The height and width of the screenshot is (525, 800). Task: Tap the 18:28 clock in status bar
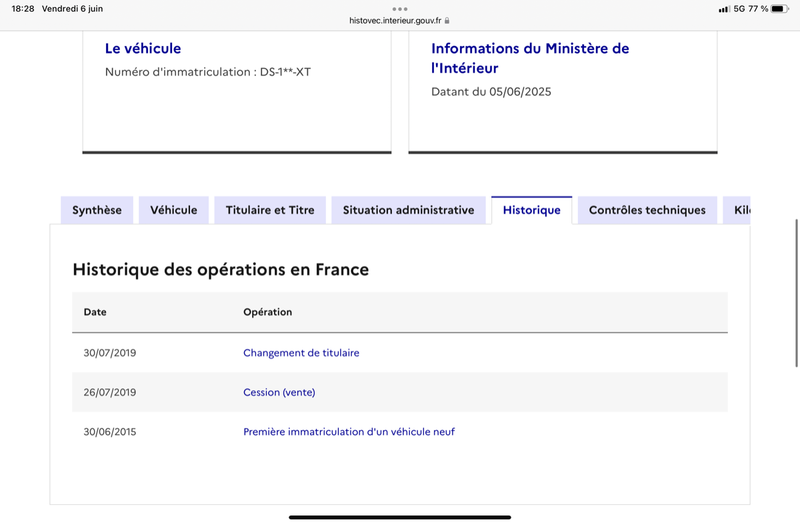tap(23, 9)
